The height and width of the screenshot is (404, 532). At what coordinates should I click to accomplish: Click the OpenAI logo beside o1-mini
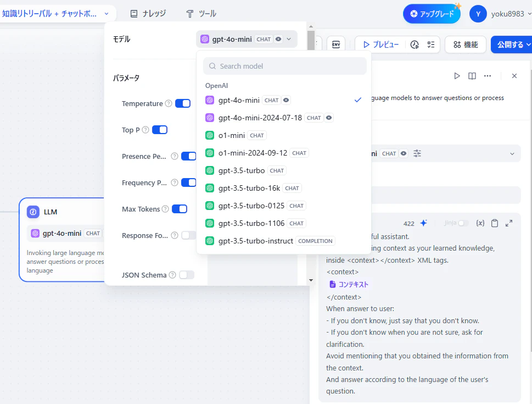click(x=210, y=135)
